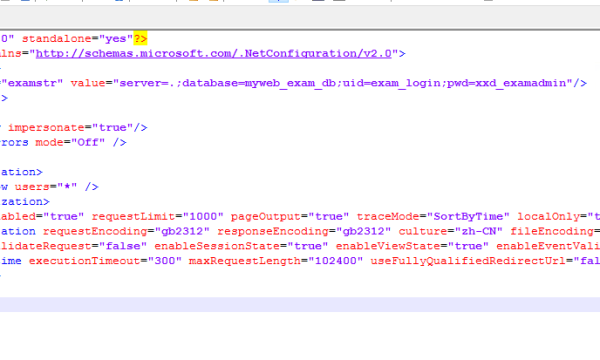The height and width of the screenshot is (360, 600).
Task: Click the mode="Off" attribute
Action: coord(70,142)
